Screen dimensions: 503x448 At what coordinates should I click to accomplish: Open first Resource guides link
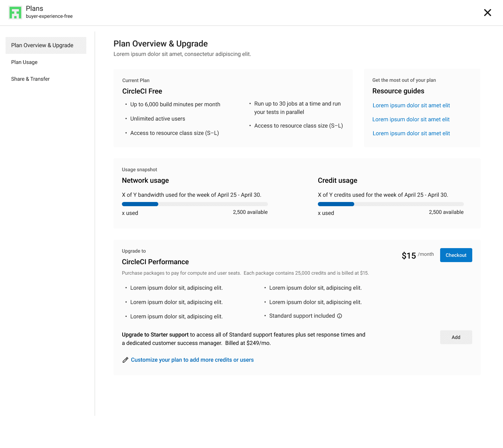411,106
